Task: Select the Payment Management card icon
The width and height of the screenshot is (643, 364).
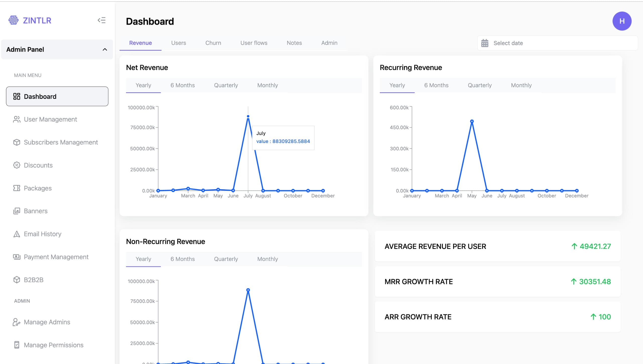Action: [17, 257]
